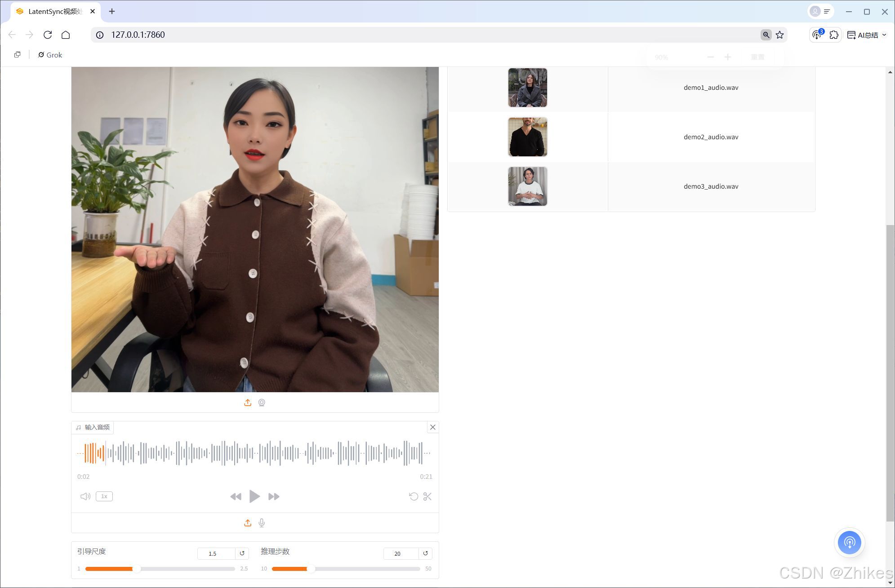Fast forward the audio playback
The image size is (895, 588).
(x=274, y=496)
